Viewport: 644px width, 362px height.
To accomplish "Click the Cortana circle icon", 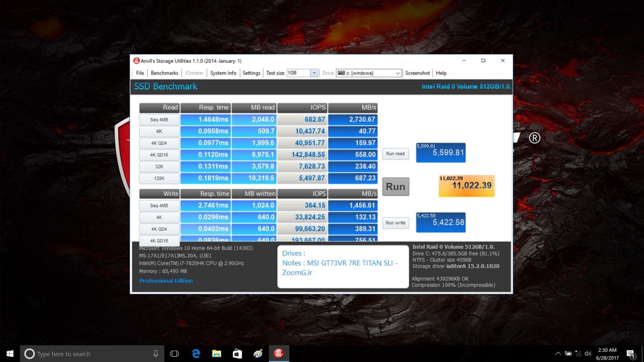I will (30, 354).
